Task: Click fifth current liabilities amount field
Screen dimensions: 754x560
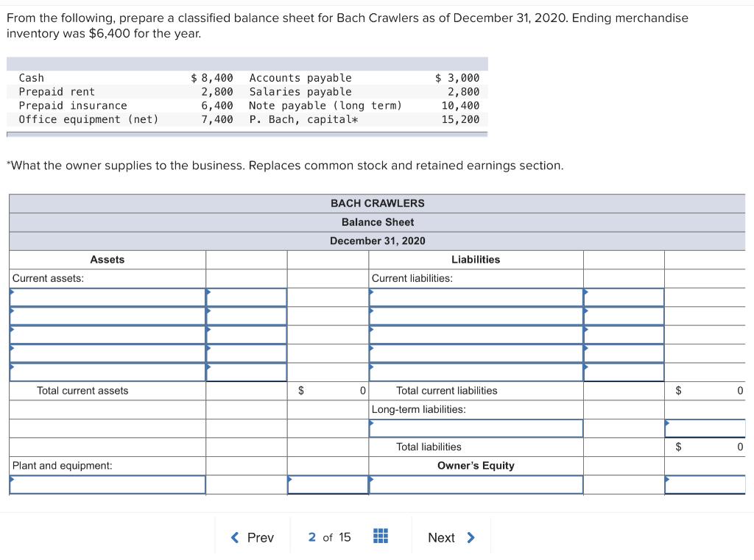Action: pos(624,372)
